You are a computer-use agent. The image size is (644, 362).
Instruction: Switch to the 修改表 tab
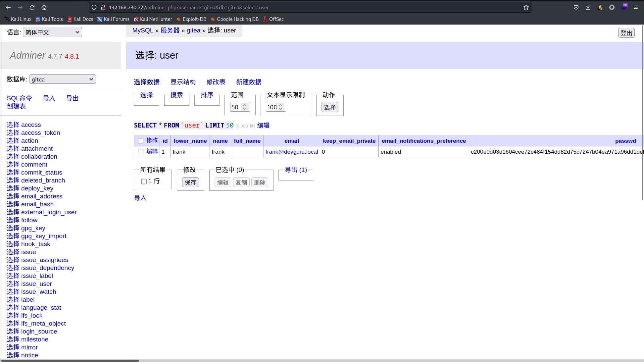point(216,82)
